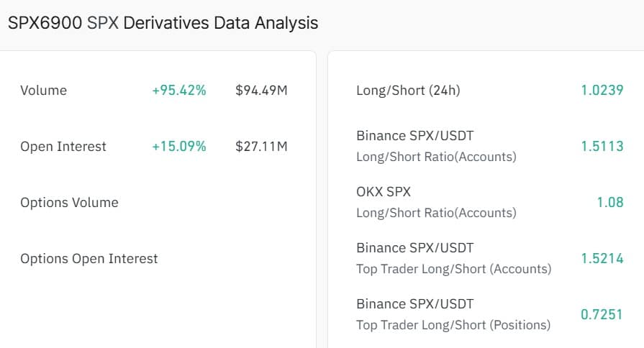This screenshot has width=644, height=348.
Task: Click the Options Volume row label
Action: click(x=69, y=203)
